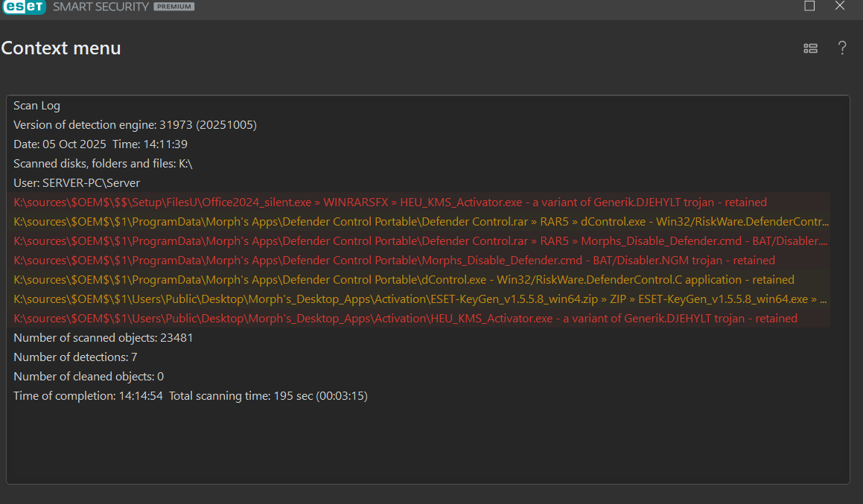Select the RiskWare.DefenderControl.C application retained row
The image size is (863, 504).
click(404, 280)
